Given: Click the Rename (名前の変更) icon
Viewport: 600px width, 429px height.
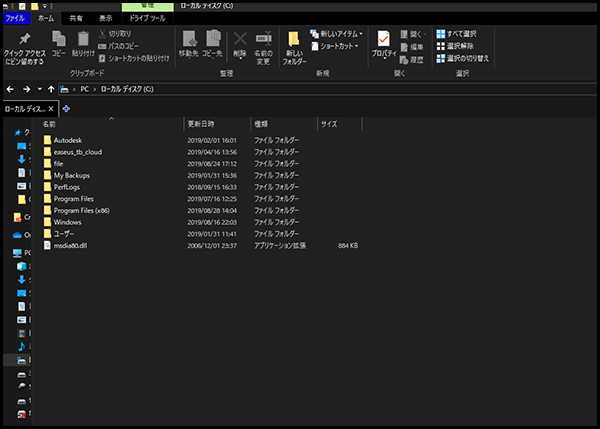Looking at the screenshot, I should pyautogui.click(x=263, y=40).
